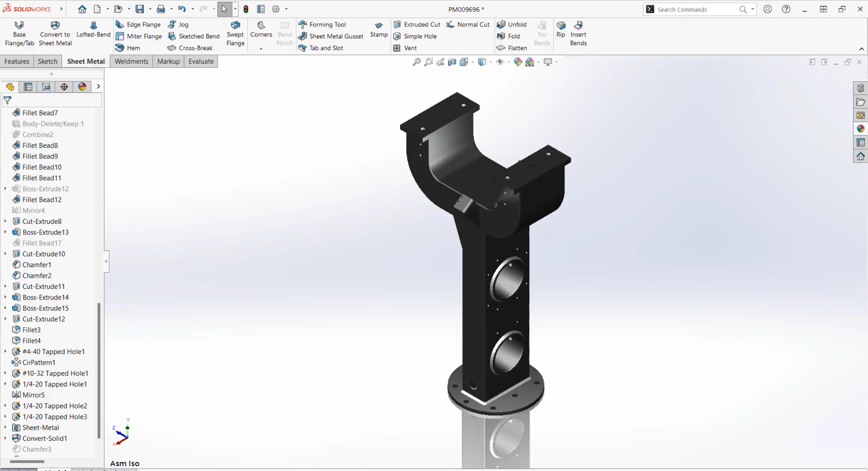
Task: Expand the Convert-Solid1 feature
Action: pos(5,438)
